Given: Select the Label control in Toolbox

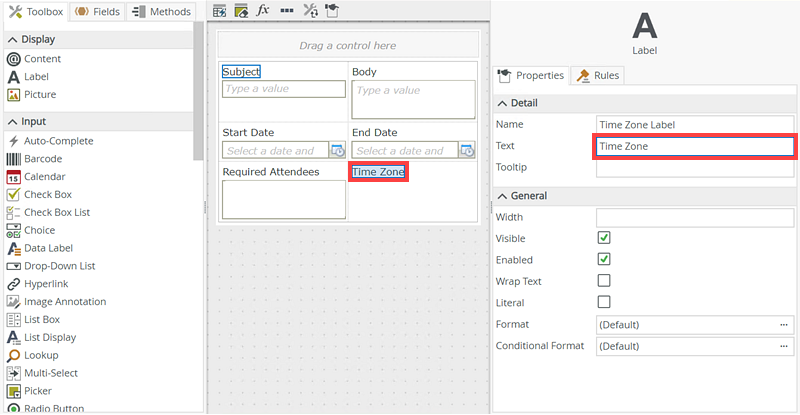Looking at the screenshot, I should coord(28,77).
